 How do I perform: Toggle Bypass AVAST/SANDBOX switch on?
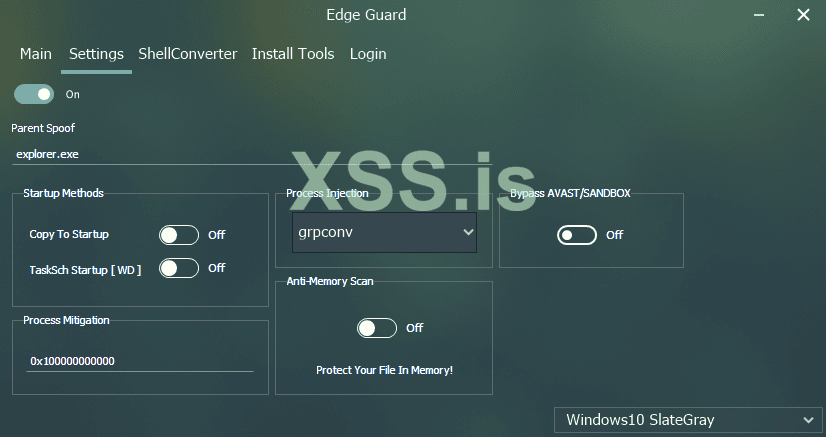tap(577, 235)
